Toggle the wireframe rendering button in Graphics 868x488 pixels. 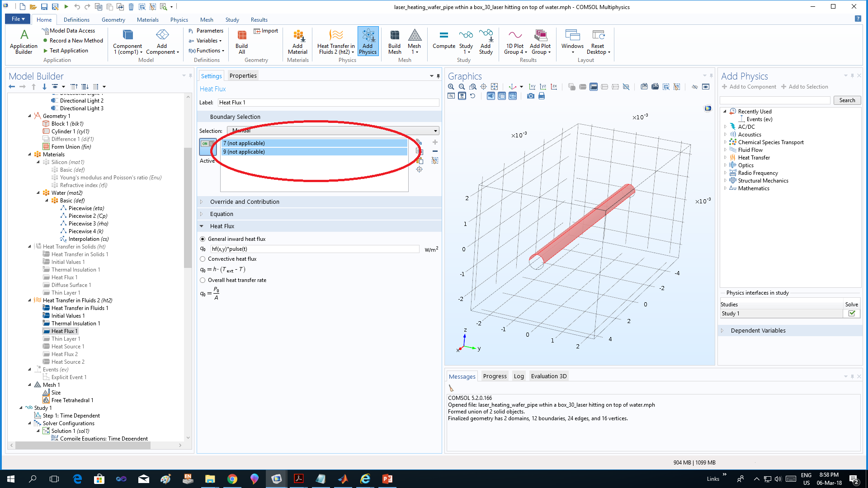[x=513, y=96]
